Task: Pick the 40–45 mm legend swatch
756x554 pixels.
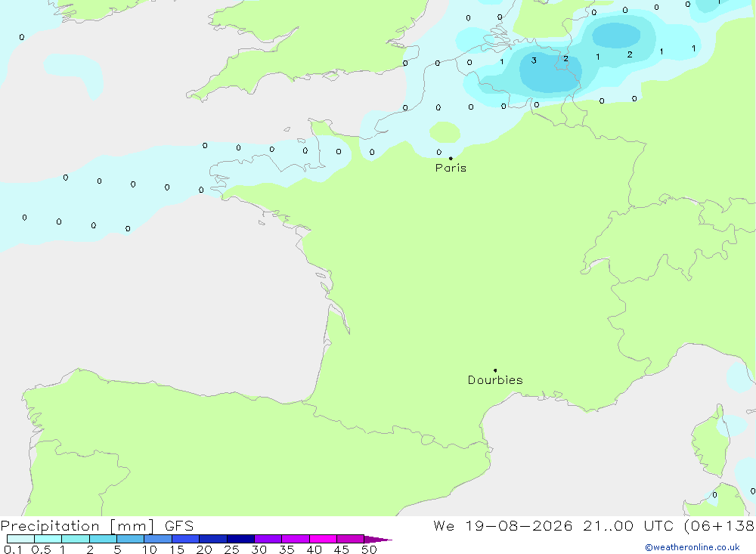Action: [323, 539]
